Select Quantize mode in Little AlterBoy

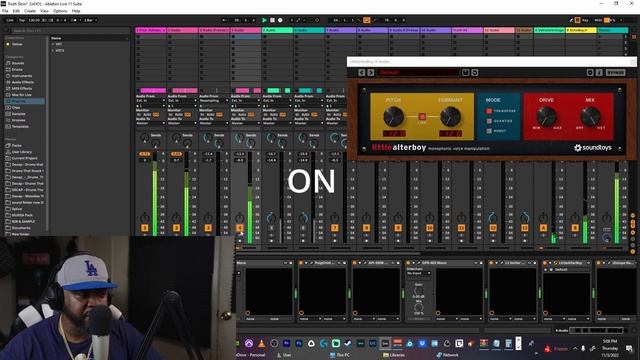tap(489, 121)
